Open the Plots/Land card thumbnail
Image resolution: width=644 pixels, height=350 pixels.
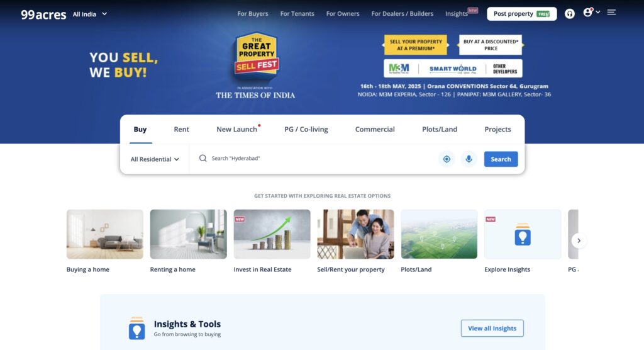point(439,234)
